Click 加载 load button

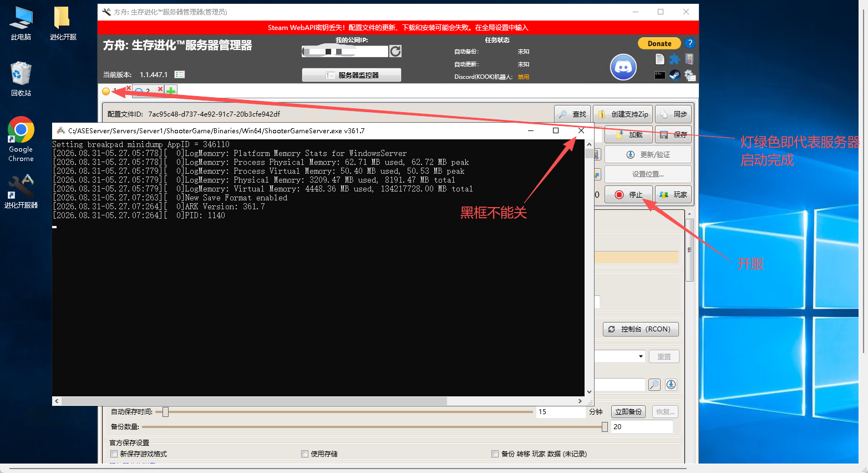[628, 135]
